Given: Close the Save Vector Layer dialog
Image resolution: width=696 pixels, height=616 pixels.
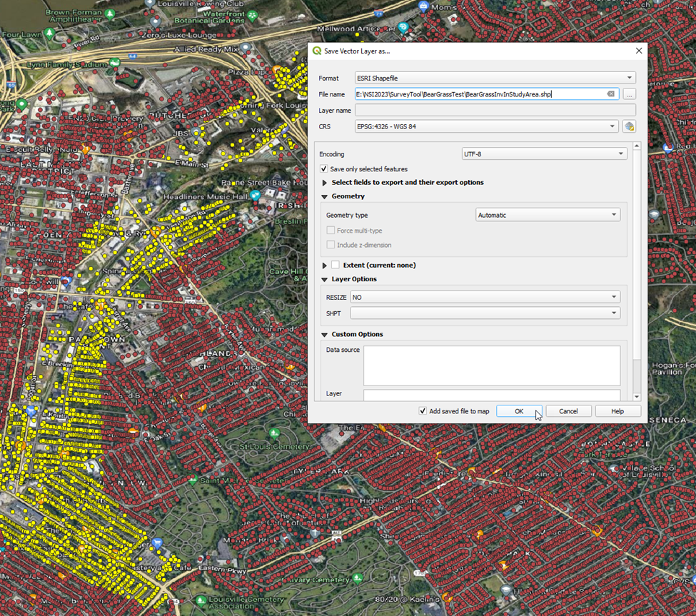Looking at the screenshot, I should coord(638,51).
